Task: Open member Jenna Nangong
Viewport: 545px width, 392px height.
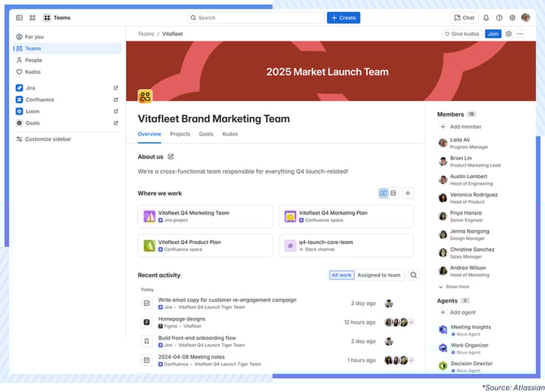Action: click(x=464, y=234)
